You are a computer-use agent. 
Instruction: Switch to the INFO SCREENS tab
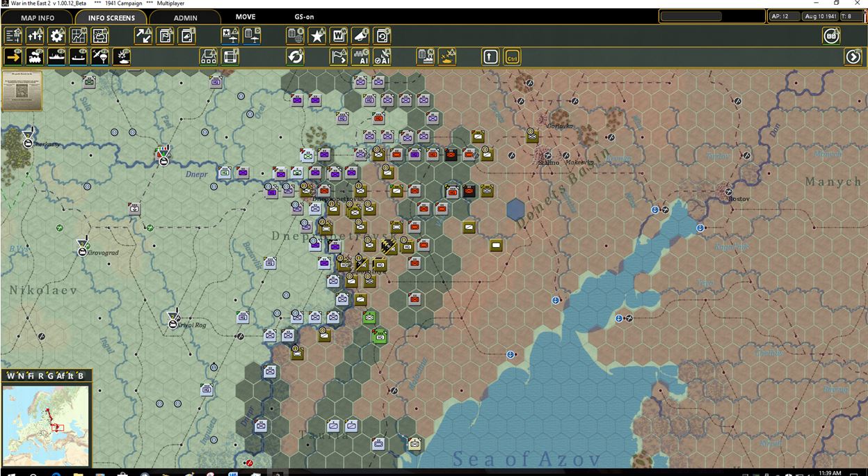pos(111,17)
